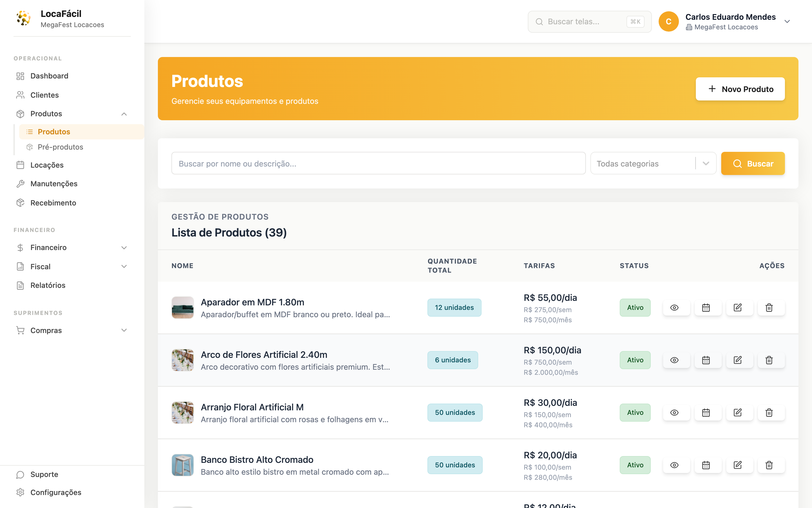This screenshot has width=812, height=508.
Task: Click the TARIFAS column header
Action: click(539, 266)
